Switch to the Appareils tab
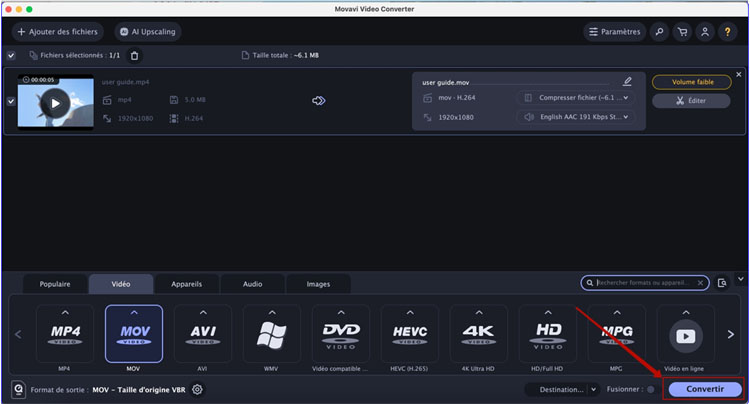 (186, 284)
